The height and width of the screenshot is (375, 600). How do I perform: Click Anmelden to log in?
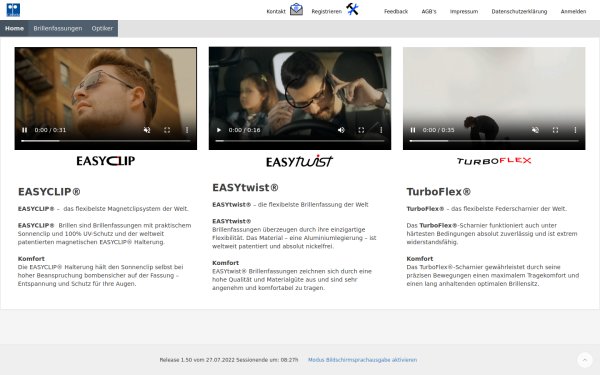click(x=573, y=11)
